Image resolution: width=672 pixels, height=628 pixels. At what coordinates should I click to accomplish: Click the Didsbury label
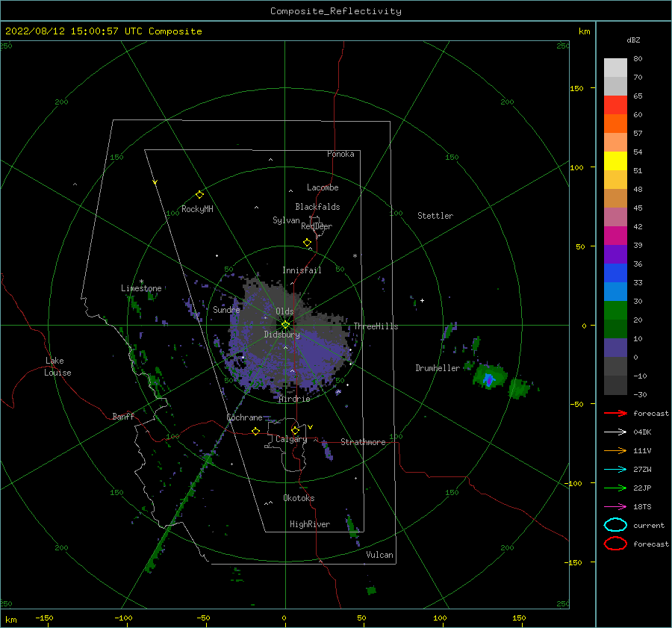(281, 335)
